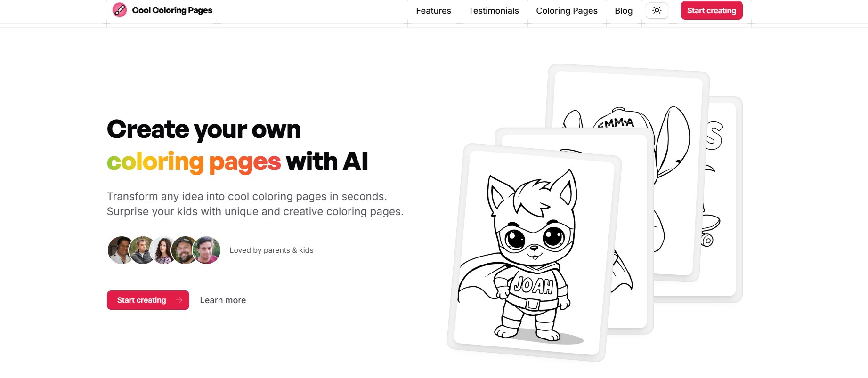Click the Cool Coloring Pages brand name
This screenshot has width=868, height=378.
tap(172, 10)
